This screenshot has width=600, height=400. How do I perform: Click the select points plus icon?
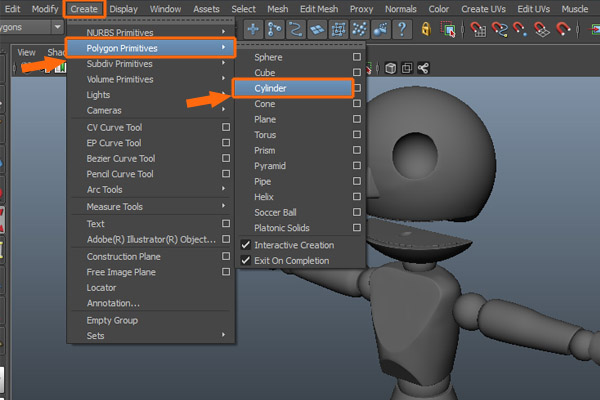[253, 29]
